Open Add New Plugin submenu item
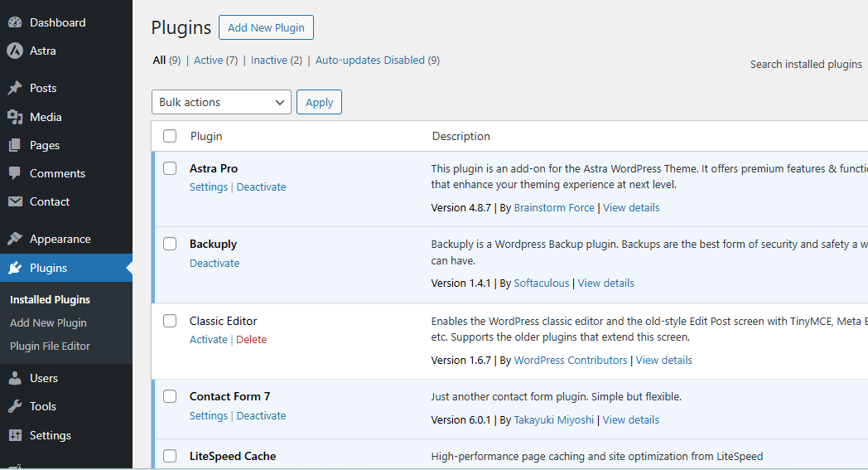868x470 pixels. tap(48, 322)
